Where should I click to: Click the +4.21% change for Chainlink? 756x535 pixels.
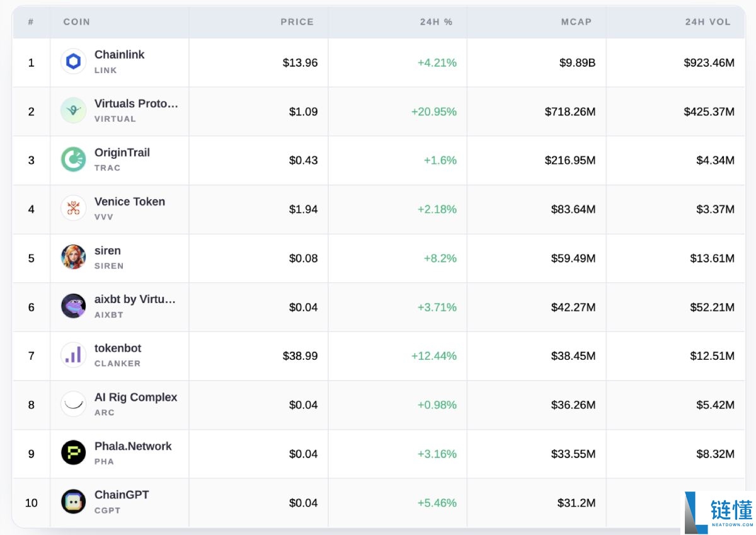437,63
